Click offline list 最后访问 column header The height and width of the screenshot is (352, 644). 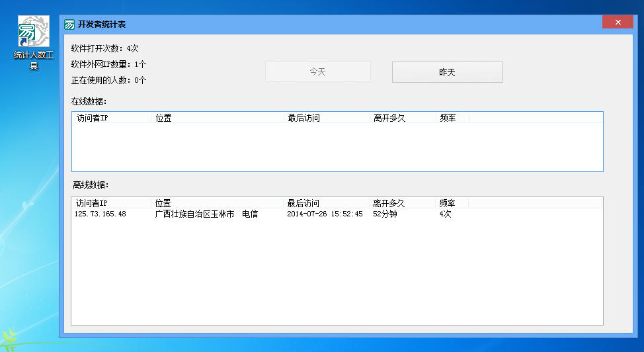coord(327,203)
